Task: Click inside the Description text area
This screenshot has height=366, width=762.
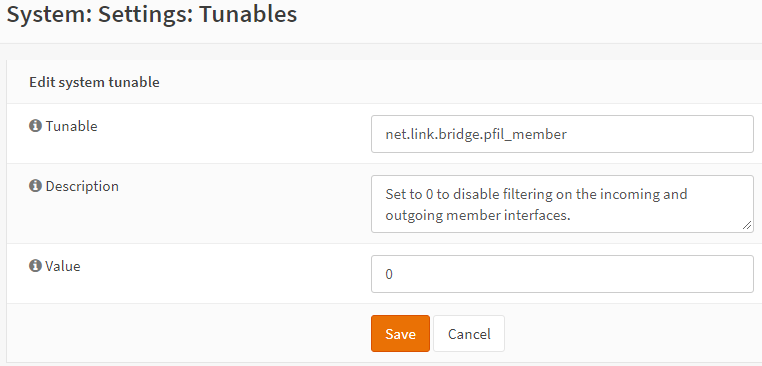Action: (x=562, y=204)
